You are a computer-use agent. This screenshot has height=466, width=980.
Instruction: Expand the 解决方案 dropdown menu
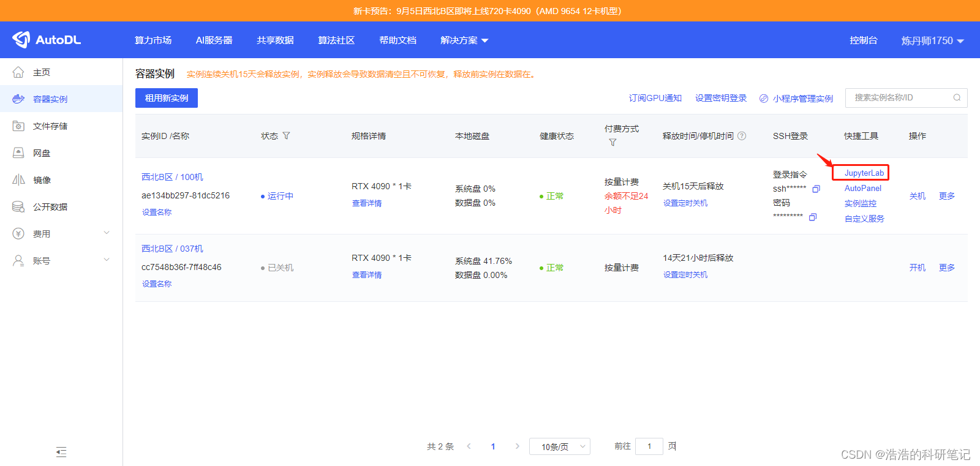tap(464, 40)
